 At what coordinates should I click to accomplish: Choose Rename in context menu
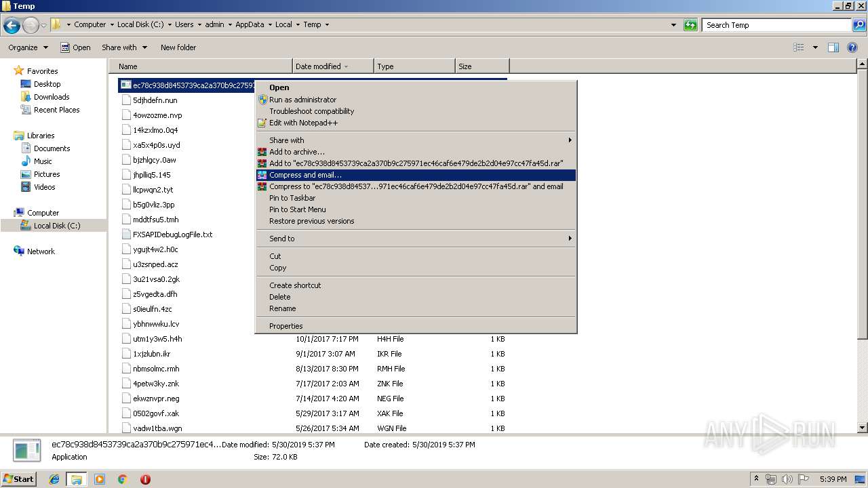tap(416, 308)
